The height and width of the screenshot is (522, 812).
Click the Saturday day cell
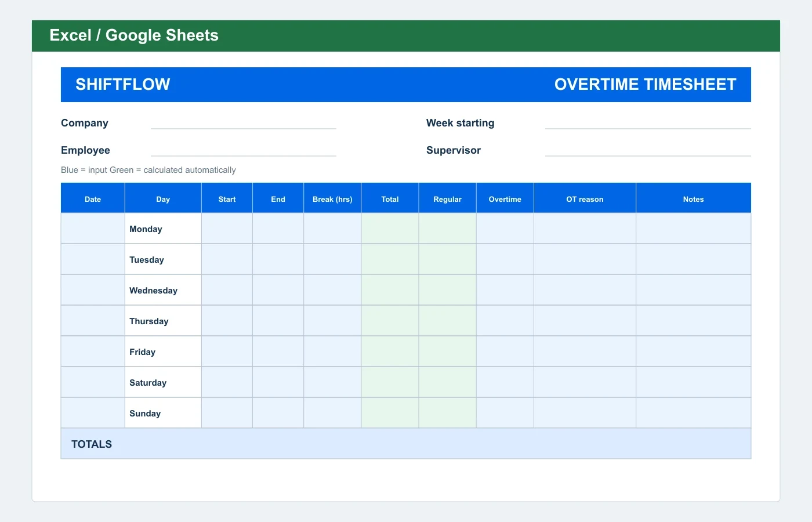pos(163,382)
